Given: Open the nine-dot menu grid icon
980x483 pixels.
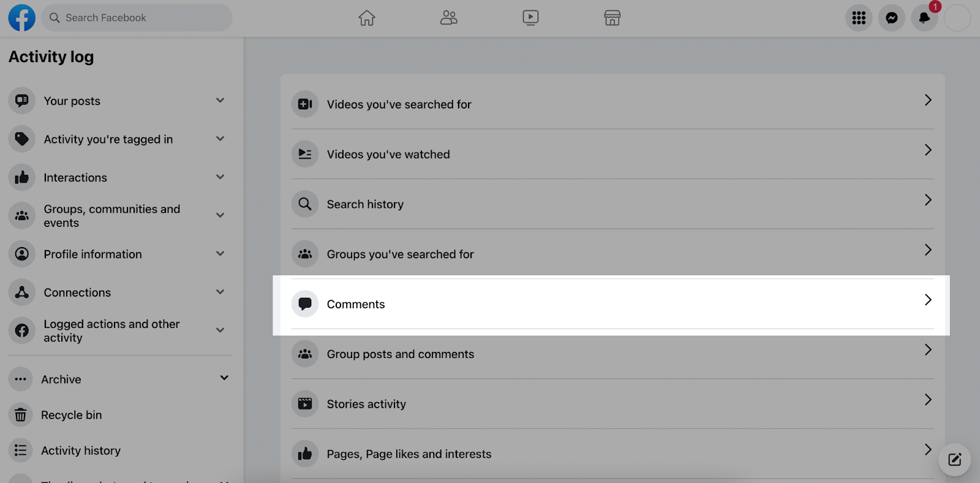Looking at the screenshot, I should 859,18.
